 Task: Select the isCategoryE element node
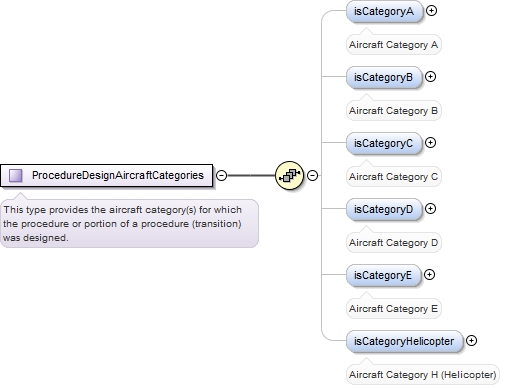point(384,275)
